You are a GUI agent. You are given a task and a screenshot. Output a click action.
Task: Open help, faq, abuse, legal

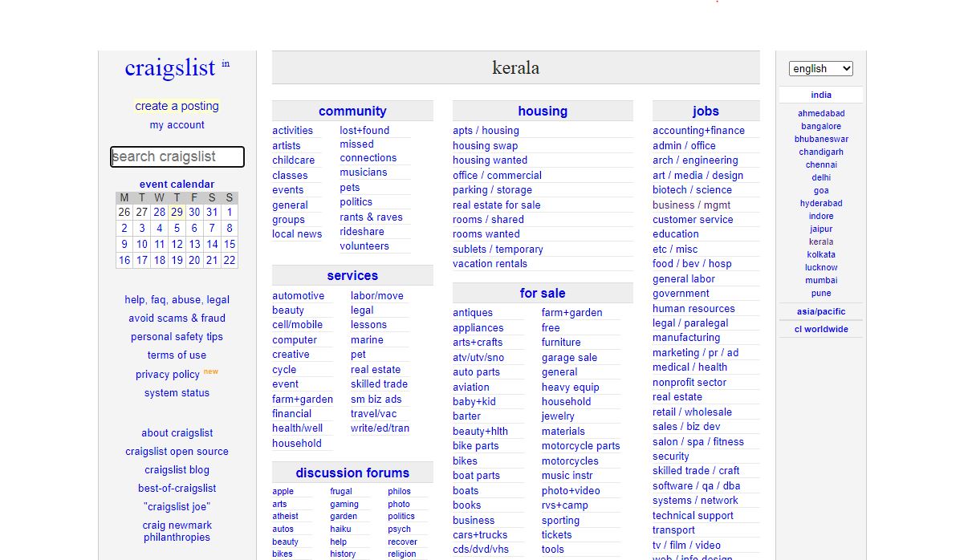[177, 300]
